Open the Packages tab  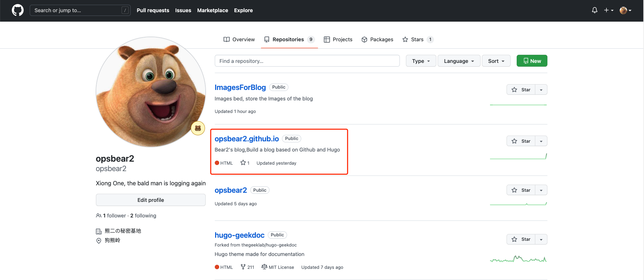click(377, 40)
